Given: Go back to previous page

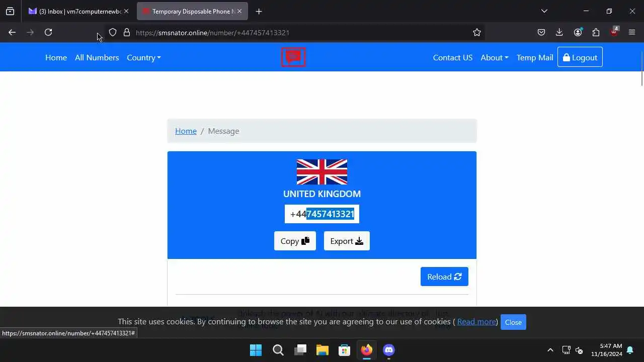Looking at the screenshot, I should click(12, 32).
